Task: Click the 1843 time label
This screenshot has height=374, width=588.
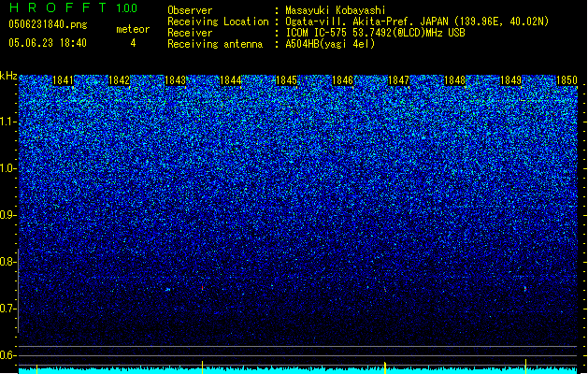Action: (175, 80)
